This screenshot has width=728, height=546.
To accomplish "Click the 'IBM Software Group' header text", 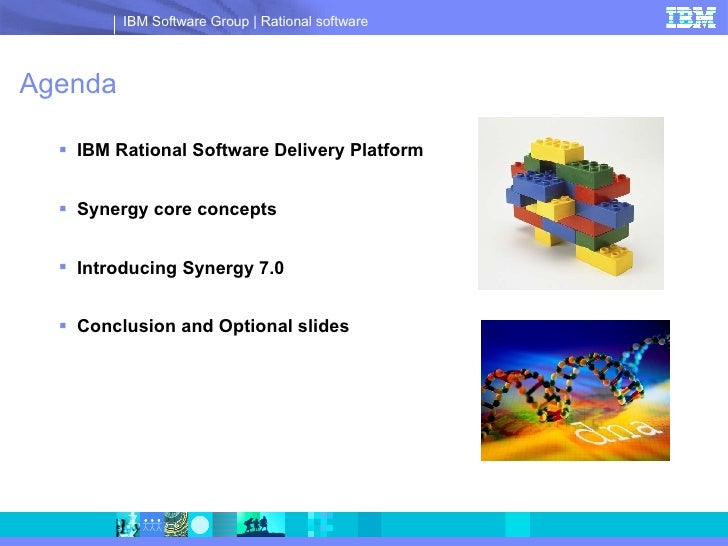I will click(186, 21).
